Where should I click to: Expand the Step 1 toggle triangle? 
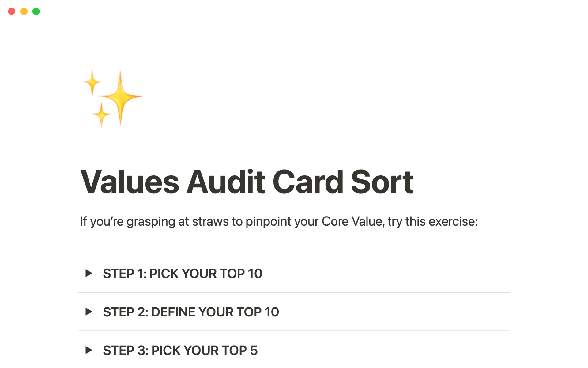(89, 273)
